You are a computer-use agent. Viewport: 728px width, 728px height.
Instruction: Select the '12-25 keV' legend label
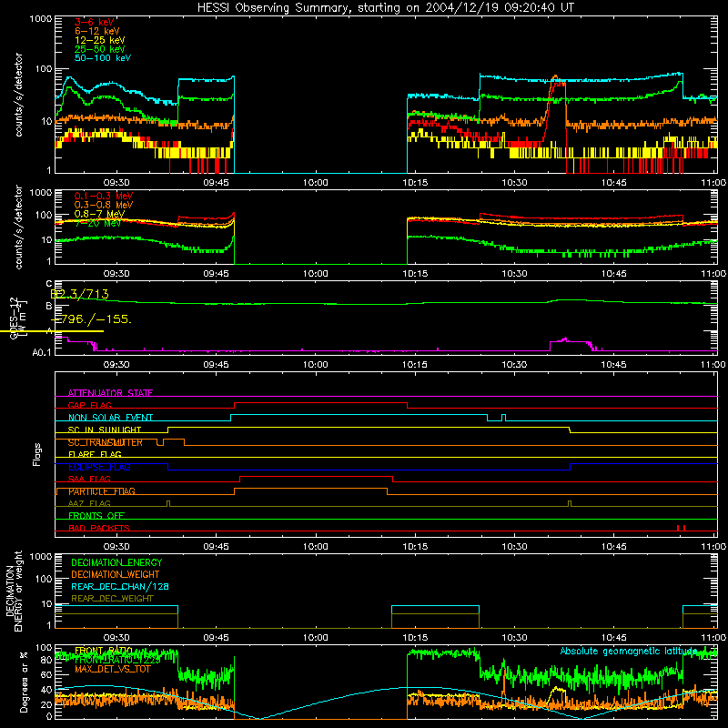click(100, 40)
